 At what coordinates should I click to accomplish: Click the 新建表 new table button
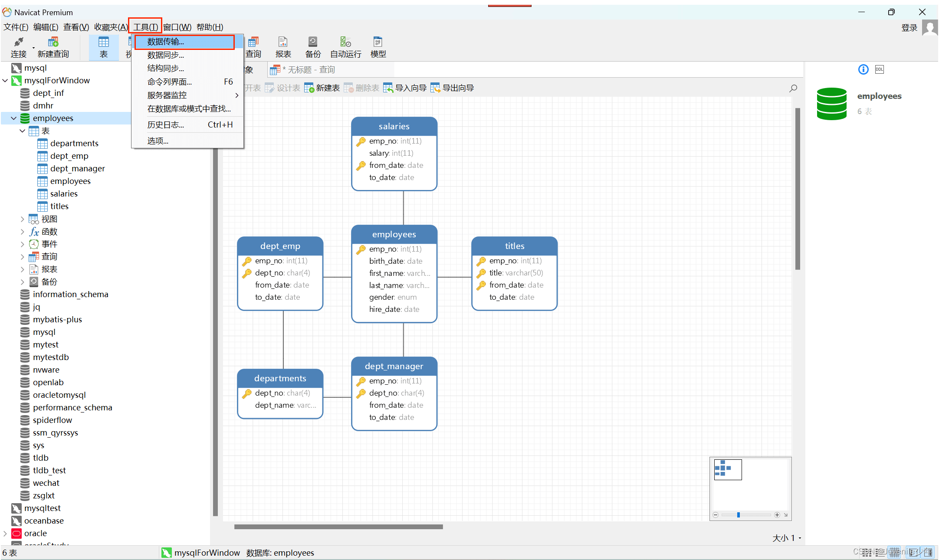tap(322, 88)
